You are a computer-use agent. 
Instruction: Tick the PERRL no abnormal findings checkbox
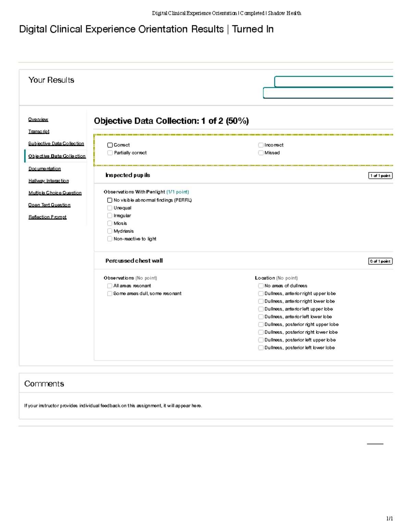coord(110,200)
